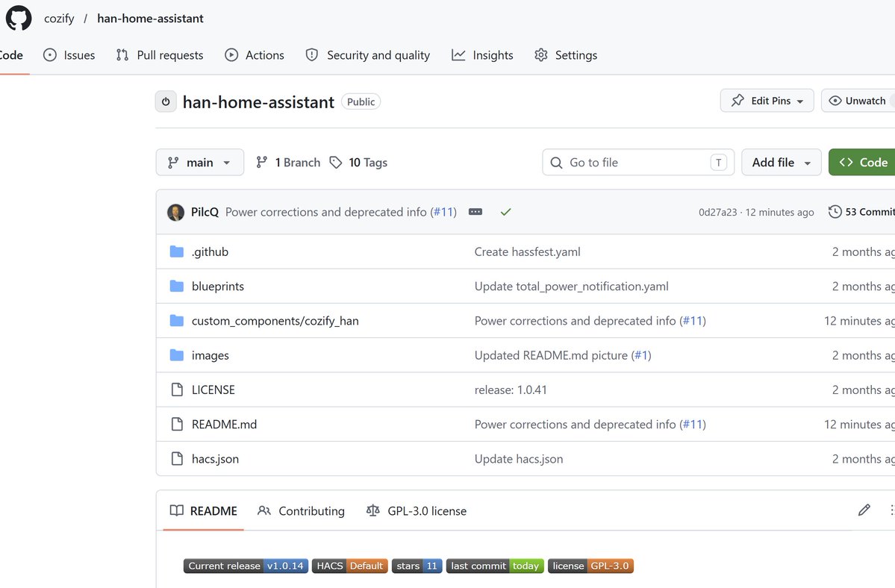This screenshot has width=895, height=588.
Task: Click the commits history clock icon
Action: point(835,212)
